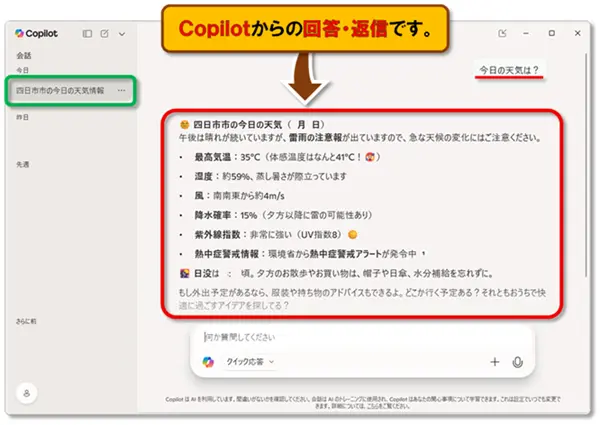
Task: Click the 四日市市の今日の天気 heading
Action: tap(252, 125)
